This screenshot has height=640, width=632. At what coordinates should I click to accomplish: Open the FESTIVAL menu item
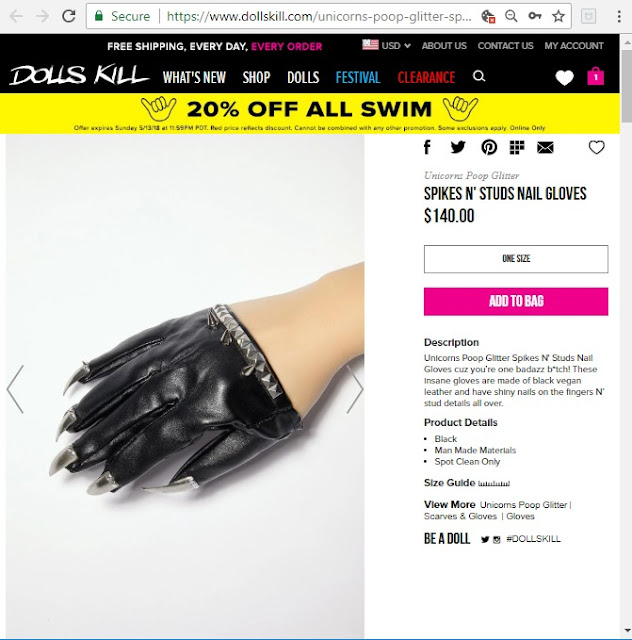(358, 77)
